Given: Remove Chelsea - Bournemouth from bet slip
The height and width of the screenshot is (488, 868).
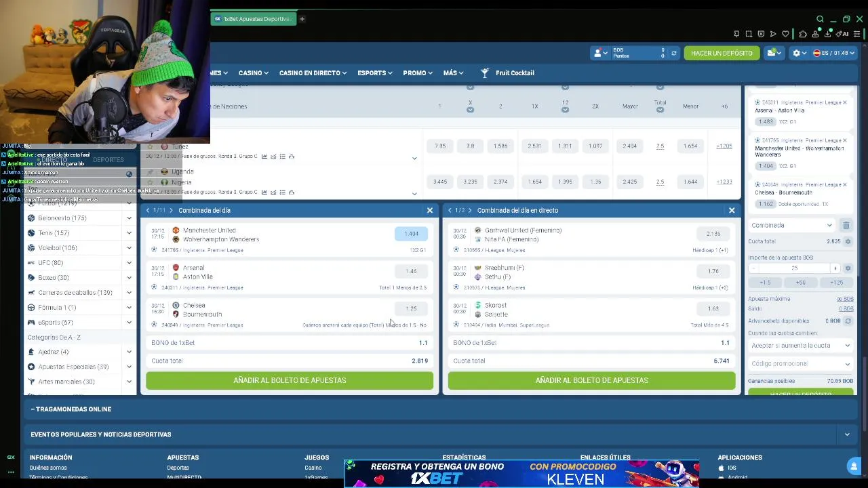Looking at the screenshot, I should [x=845, y=184].
